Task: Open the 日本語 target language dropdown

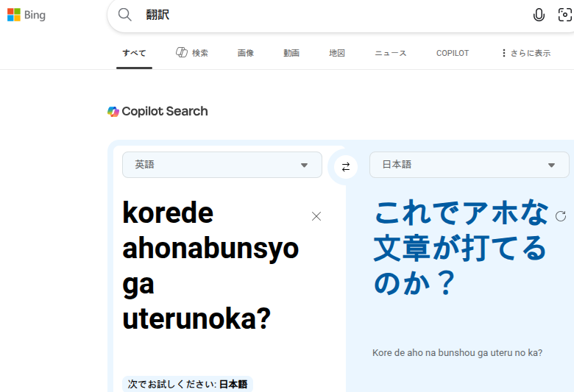Action: tap(469, 165)
